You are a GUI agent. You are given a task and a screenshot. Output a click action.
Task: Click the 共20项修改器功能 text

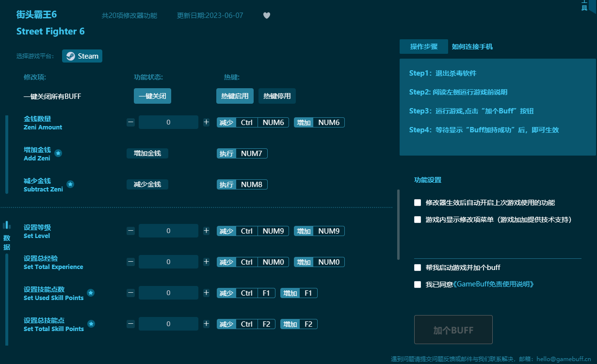tap(129, 16)
